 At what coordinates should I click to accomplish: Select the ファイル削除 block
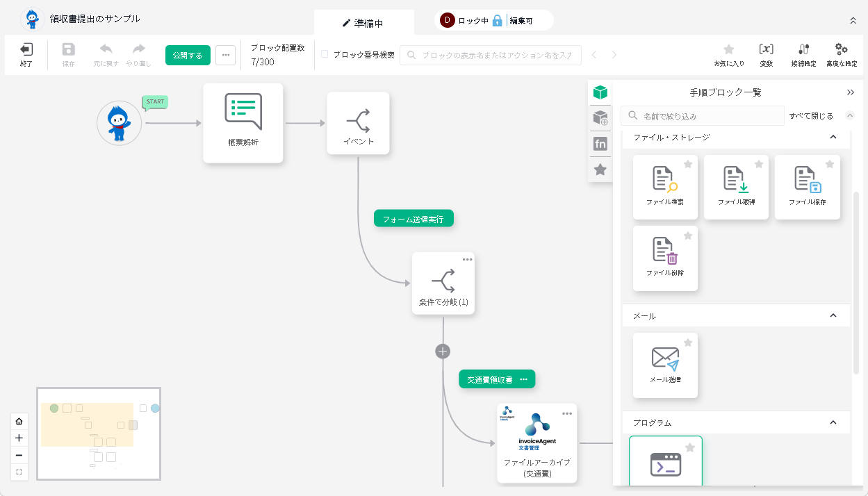click(x=665, y=257)
